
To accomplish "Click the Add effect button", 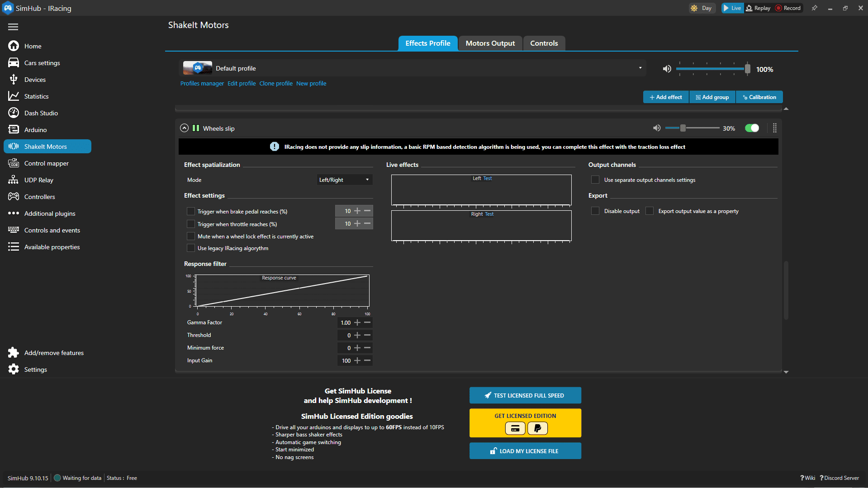I will point(665,97).
